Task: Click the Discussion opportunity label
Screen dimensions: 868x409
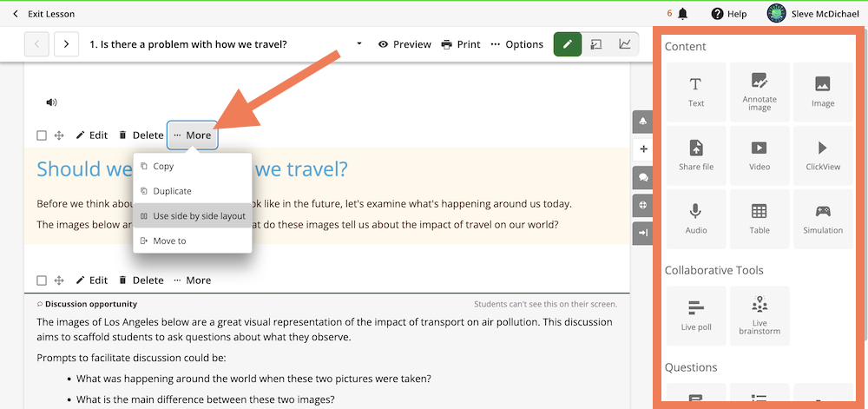Action: [x=91, y=304]
